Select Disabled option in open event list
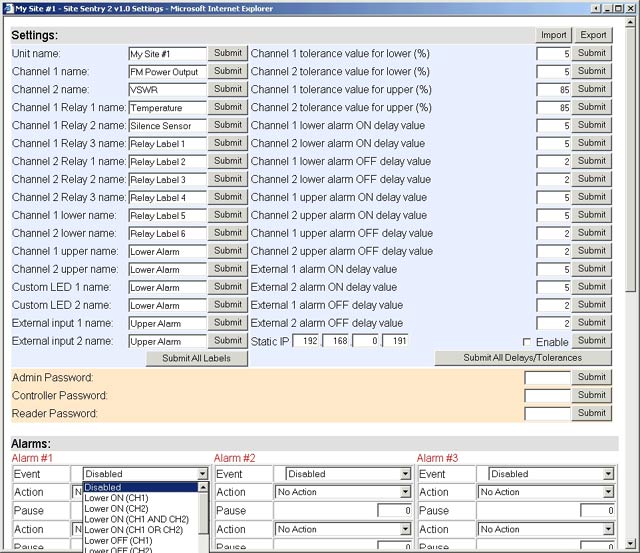Screen dimensions: 640x553 point(141,487)
